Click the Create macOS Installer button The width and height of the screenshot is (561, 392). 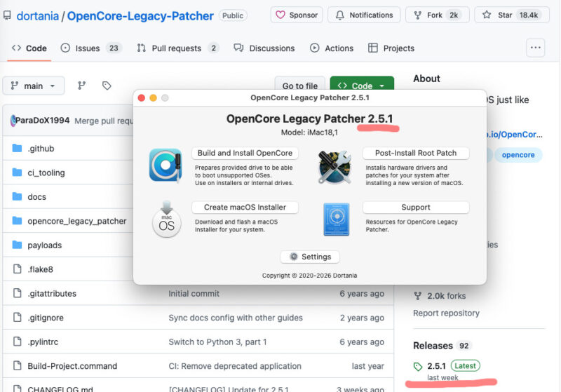245,208
